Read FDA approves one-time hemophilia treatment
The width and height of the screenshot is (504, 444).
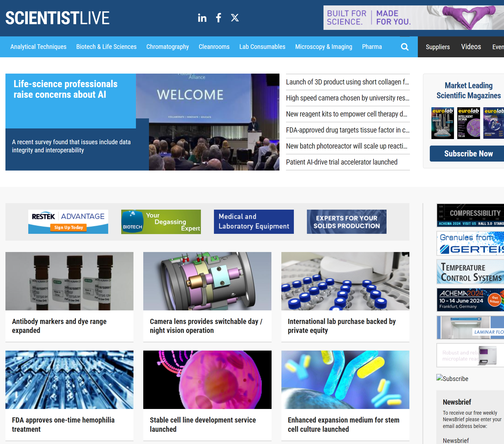pyautogui.click(x=63, y=424)
